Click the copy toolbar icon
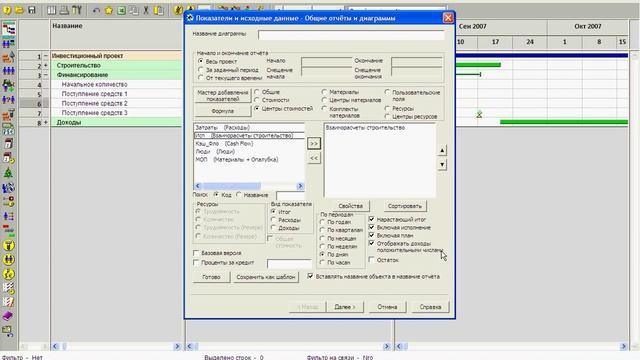The height and width of the screenshot is (360, 640). (133, 10)
